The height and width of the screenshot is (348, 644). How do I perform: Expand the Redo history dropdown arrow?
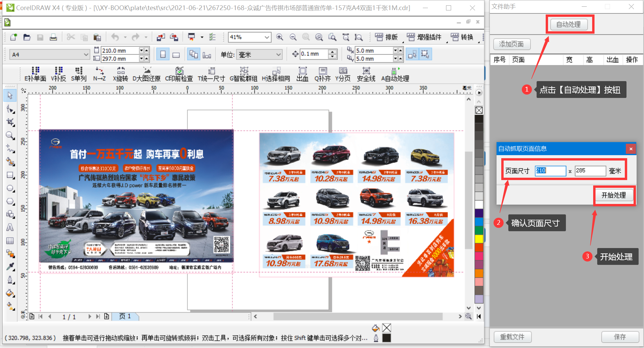click(x=146, y=37)
